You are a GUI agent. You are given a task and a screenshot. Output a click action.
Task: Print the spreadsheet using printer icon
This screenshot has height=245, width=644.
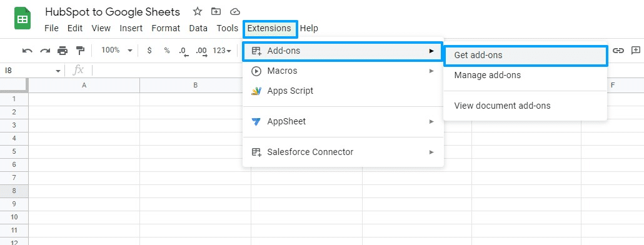[x=63, y=51]
